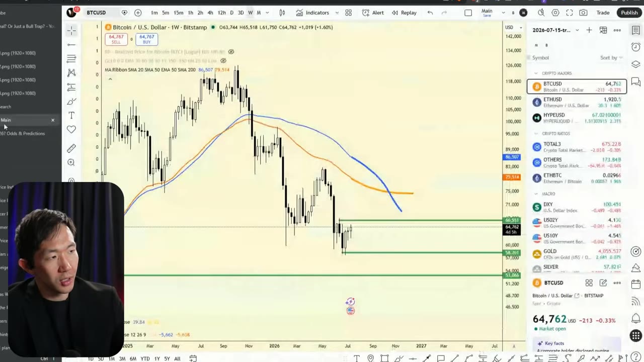Add symbol to watchlist with plus
644x362 pixels.
point(589,30)
